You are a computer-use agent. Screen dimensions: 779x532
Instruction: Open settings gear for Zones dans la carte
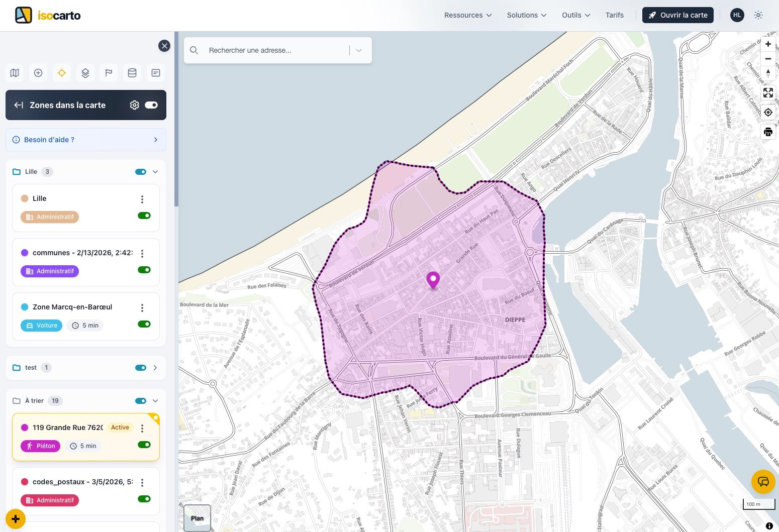coord(134,105)
